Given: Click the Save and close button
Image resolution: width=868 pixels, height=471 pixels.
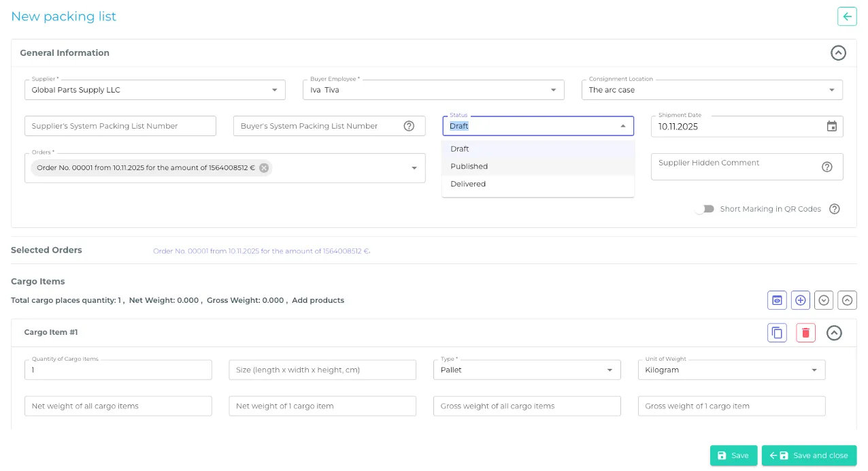Looking at the screenshot, I should 809,455.
